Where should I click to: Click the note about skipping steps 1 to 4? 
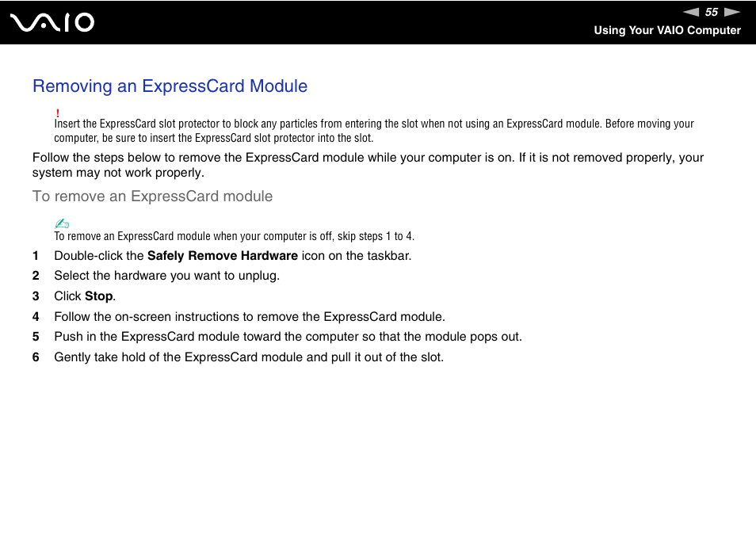pos(234,236)
